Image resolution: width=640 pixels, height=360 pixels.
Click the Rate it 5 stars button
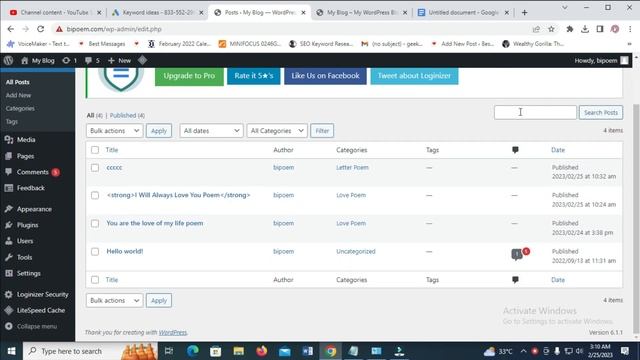pos(254,76)
